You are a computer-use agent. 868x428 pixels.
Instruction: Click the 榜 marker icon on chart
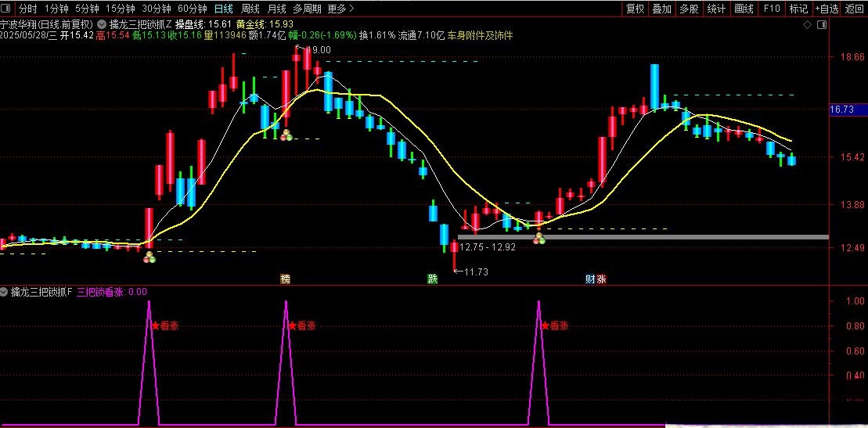[x=286, y=279]
